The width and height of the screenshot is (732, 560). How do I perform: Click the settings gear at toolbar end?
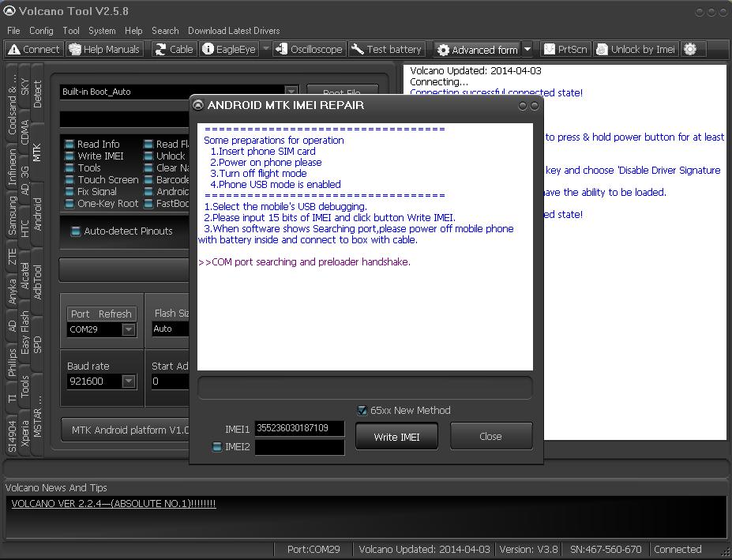click(690, 49)
